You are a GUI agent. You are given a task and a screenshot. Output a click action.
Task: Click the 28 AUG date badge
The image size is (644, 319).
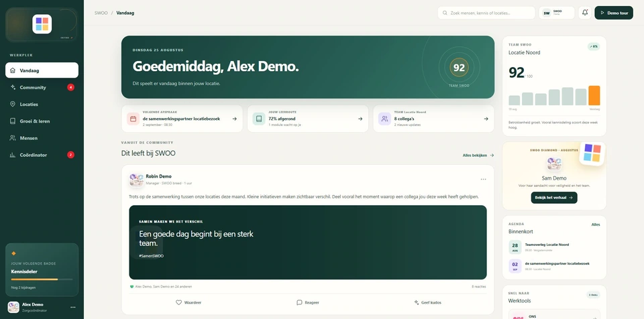click(x=515, y=247)
